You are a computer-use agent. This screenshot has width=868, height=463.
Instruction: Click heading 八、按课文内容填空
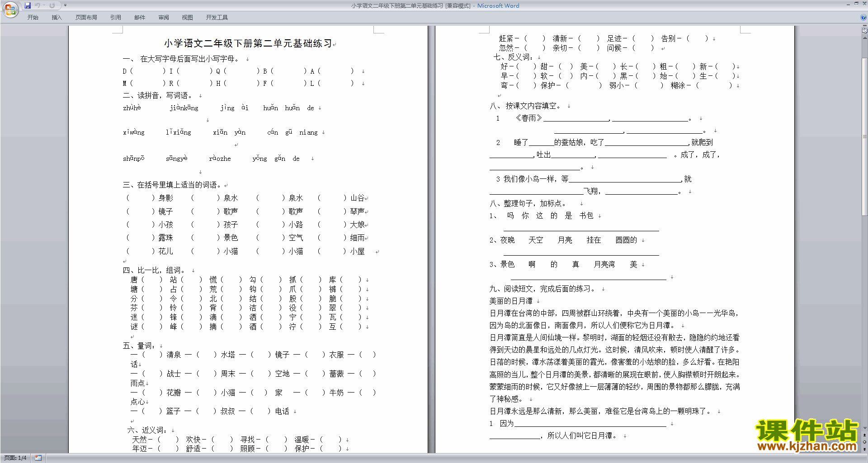[x=525, y=106]
